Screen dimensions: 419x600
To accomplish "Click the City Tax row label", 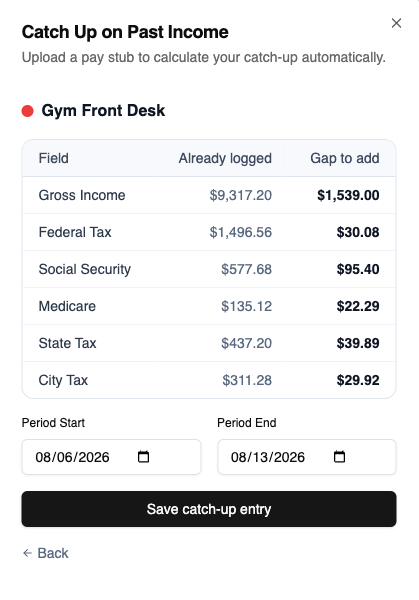I will [x=63, y=380].
